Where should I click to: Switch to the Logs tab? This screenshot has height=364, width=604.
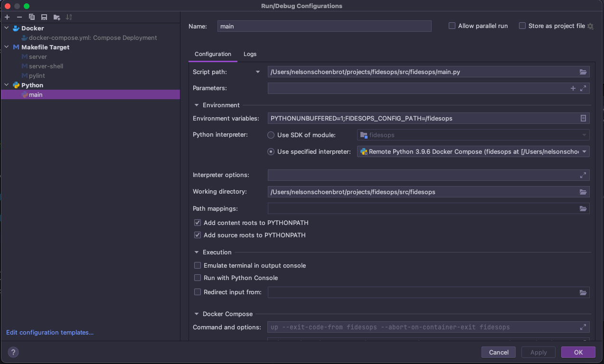coord(250,54)
